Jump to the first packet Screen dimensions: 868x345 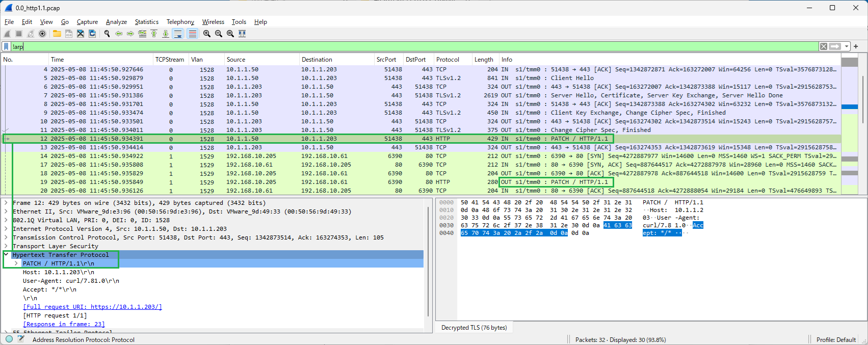pos(154,34)
